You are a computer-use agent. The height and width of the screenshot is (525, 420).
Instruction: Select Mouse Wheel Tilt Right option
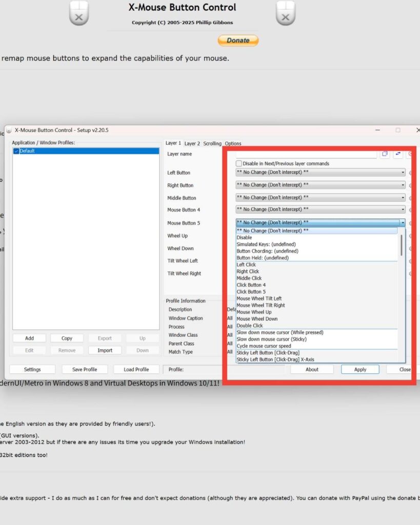pyautogui.click(x=316, y=306)
